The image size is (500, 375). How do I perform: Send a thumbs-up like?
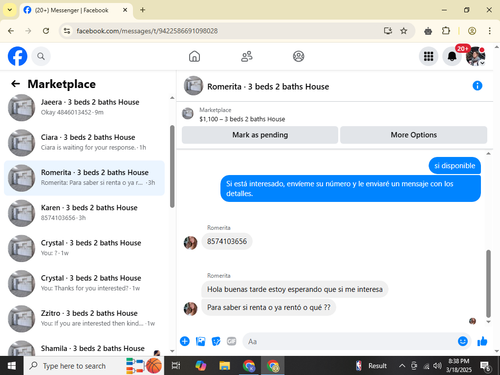pyautogui.click(x=482, y=341)
